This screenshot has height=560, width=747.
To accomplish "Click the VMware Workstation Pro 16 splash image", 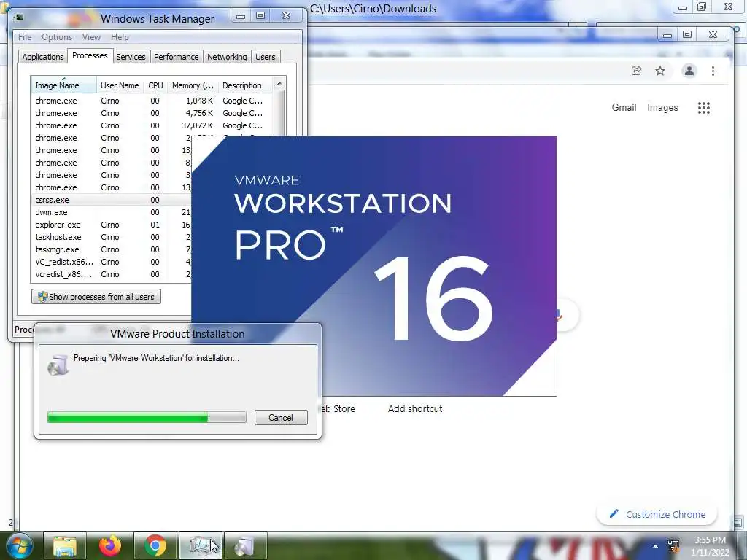I will coord(374,265).
